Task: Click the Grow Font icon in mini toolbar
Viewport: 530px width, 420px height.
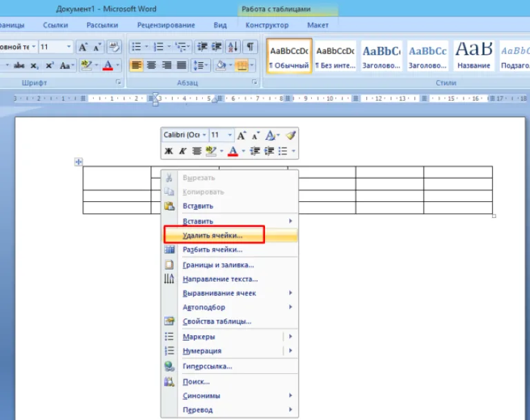Action: 241,135
